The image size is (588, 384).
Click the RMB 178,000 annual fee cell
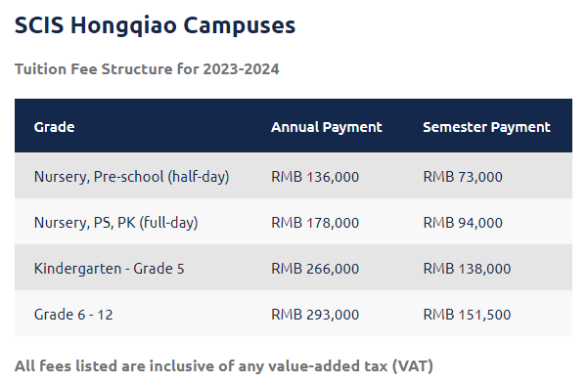pyautogui.click(x=315, y=223)
